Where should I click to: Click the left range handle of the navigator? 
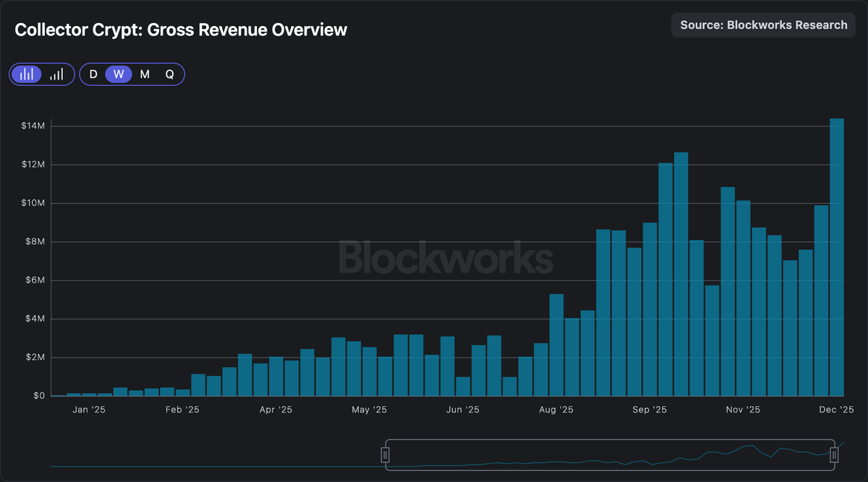pyautogui.click(x=386, y=455)
